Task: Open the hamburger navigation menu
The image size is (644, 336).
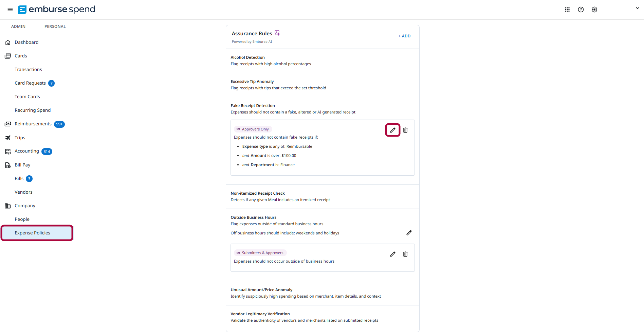Action: pyautogui.click(x=10, y=10)
